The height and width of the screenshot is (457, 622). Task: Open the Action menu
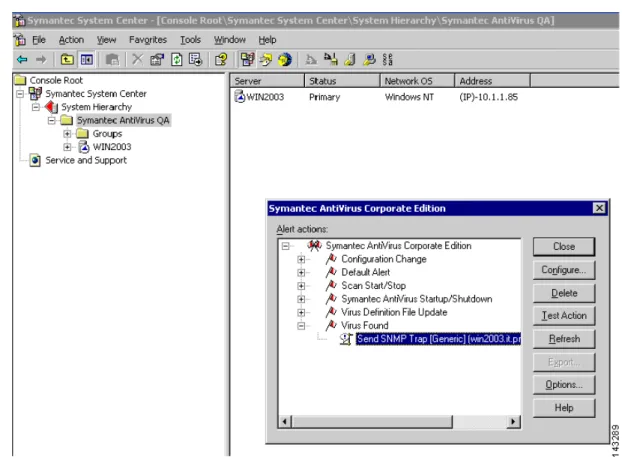tap(71, 40)
